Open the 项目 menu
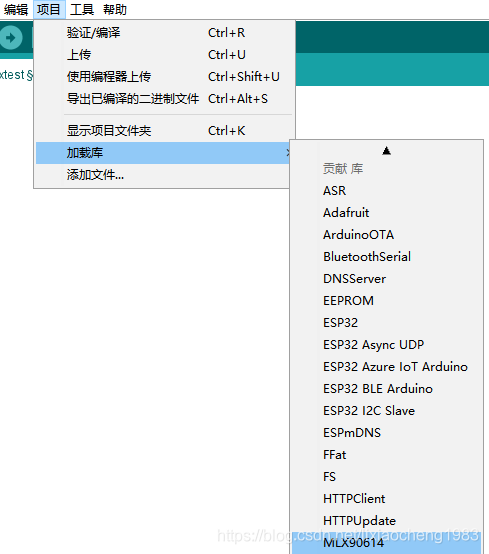This screenshot has width=489, height=554. click(49, 10)
